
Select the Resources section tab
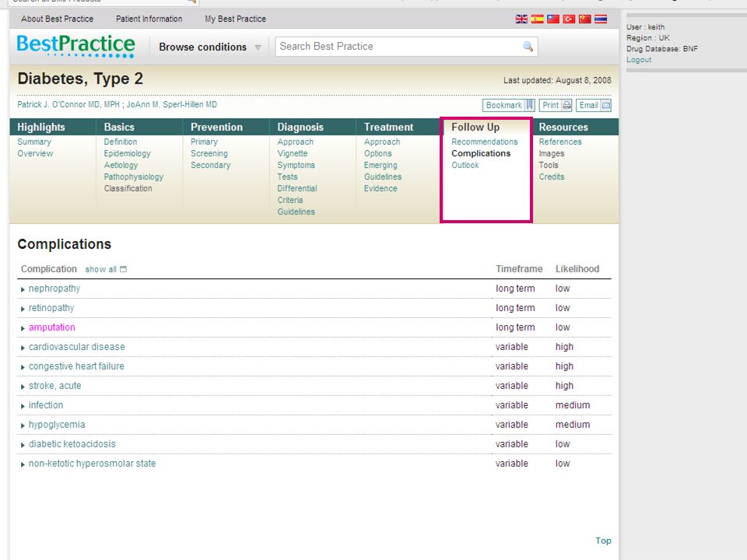click(x=563, y=127)
